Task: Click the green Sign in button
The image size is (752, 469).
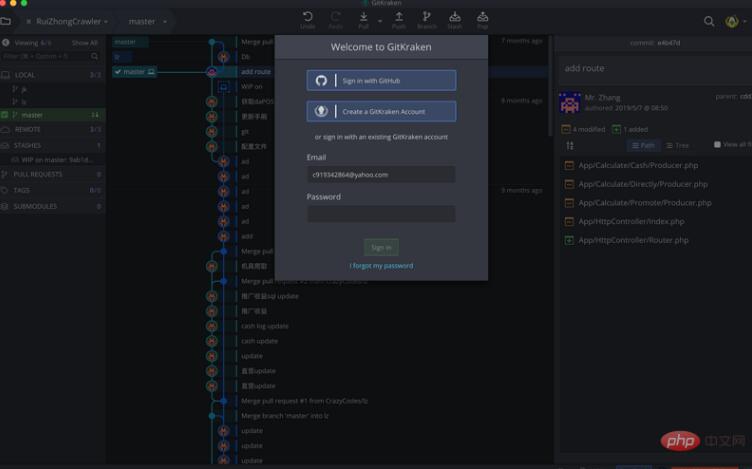Action: (381, 247)
